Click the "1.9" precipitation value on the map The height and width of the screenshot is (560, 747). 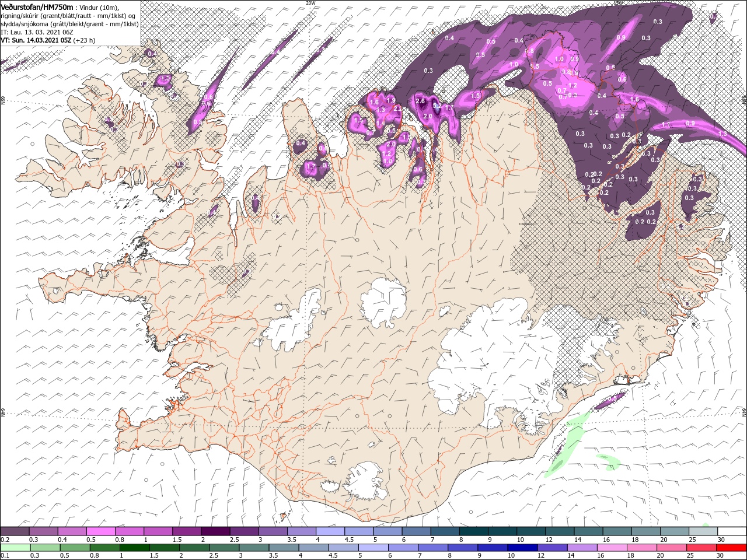pos(391,100)
